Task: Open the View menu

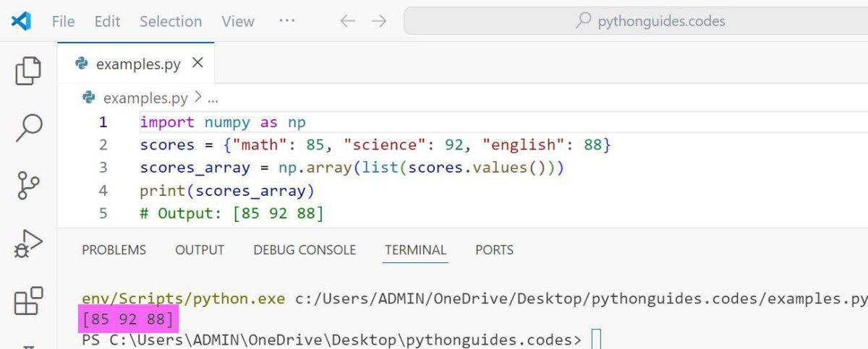Action: pyautogui.click(x=238, y=21)
